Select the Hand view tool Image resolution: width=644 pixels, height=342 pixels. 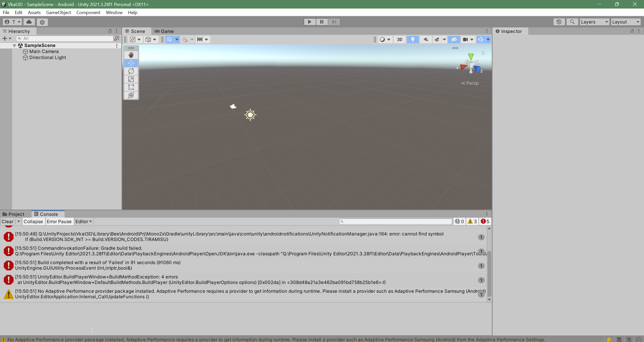pos(131,55)
